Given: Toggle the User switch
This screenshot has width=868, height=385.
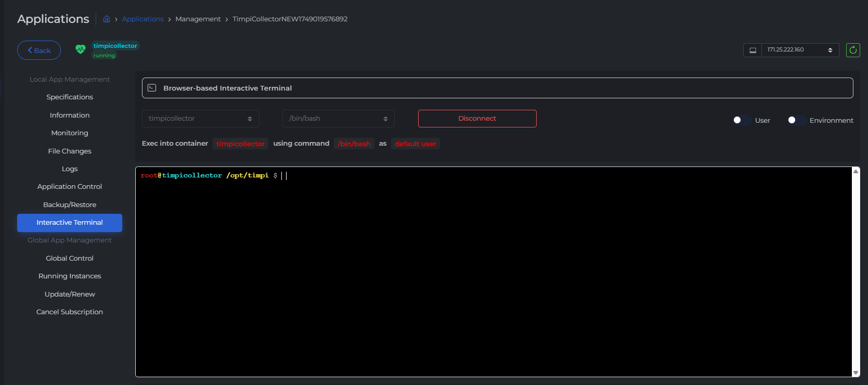Looking at the screenshot, I should 741,120.
